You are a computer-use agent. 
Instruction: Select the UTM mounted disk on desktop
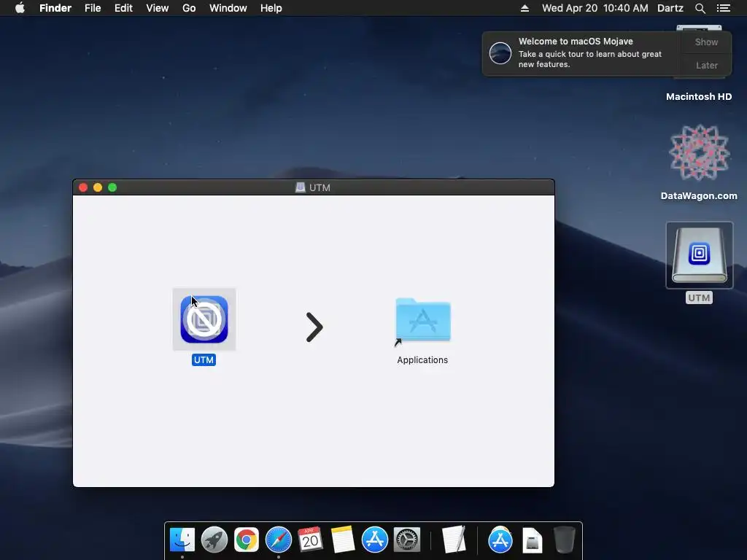tap(700, 255)
